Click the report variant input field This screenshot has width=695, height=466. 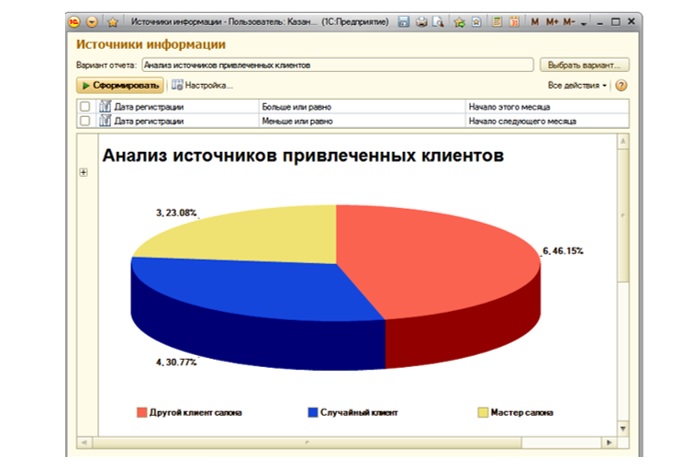click(x=337, y=65)
